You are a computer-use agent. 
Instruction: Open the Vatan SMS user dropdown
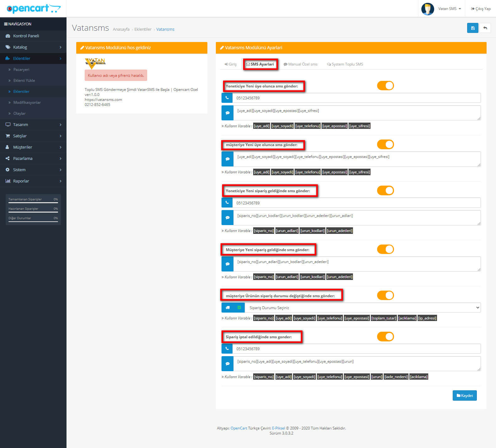click(x=450, y=9)
